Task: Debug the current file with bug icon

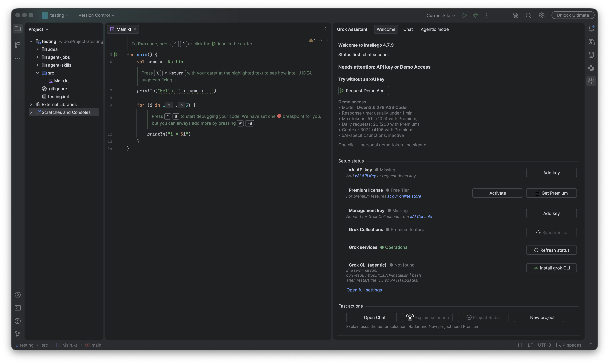Action: pos(475,15)
